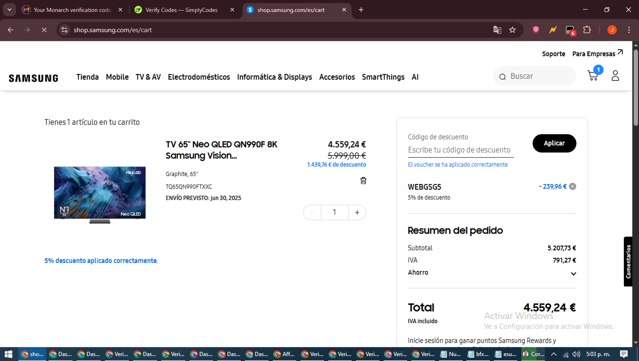The width and height of the screenshot is (639, 361).
Task: Click the Soporte link
Action: click(553, 54)
